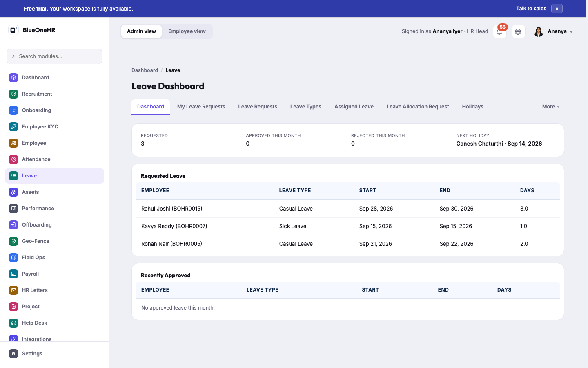Open the Performance chart icon

pyautogui.click(x=13, y=209)
